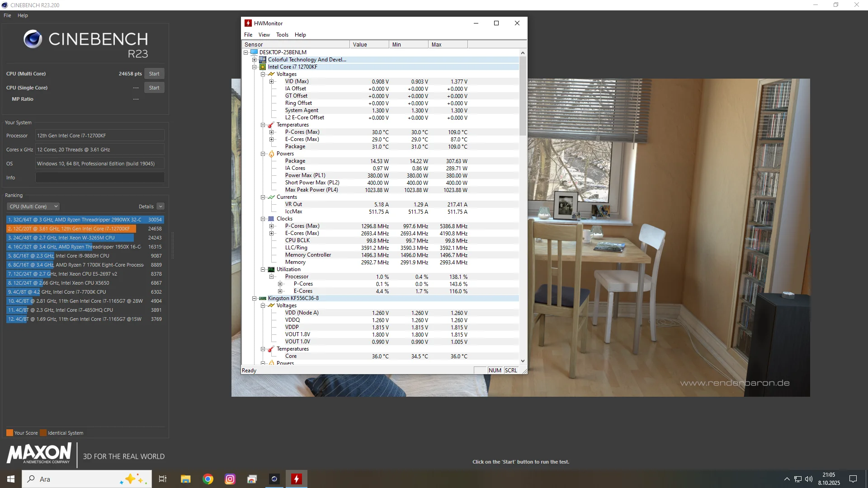Select the VDDQ voltage row
This screenshot has height=488, width=868.
(381, 320)
